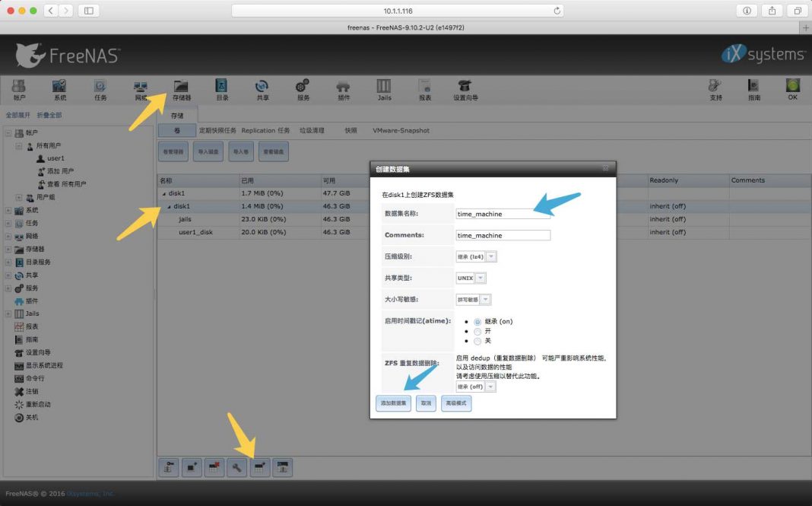Click the 共享 sharing toolbar icon
Image resolution: width=812 pixels, height=506 pixels.
click(262, 89)
